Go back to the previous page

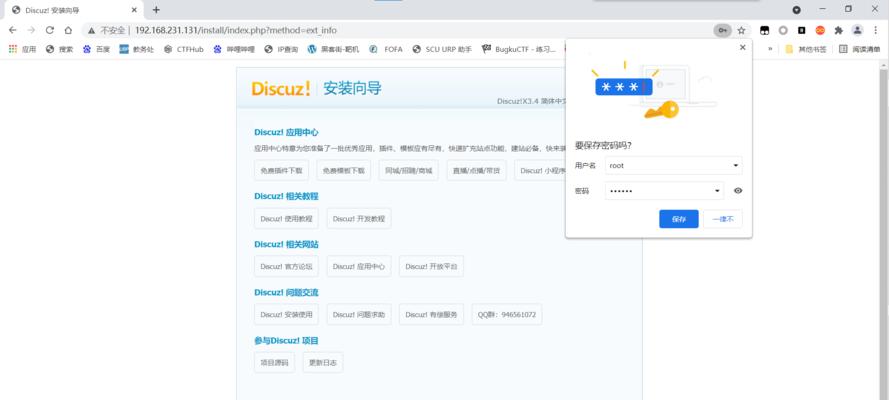[x=12, y=30]
